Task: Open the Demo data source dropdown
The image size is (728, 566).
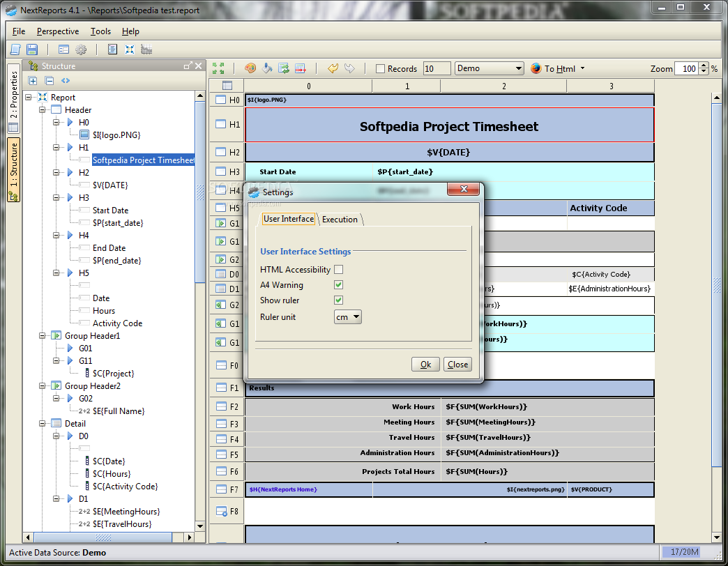Action: [490, 68]
